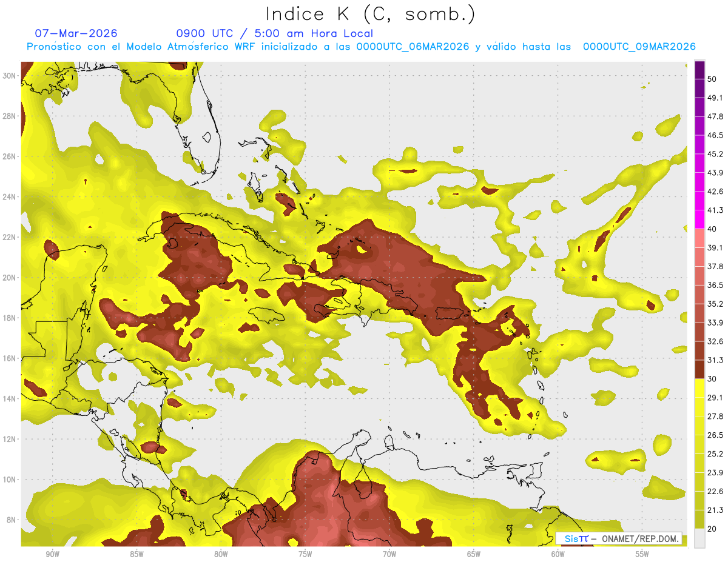Select the olive colorbar segment between 20 and 21.3

[x=699, y=519]
